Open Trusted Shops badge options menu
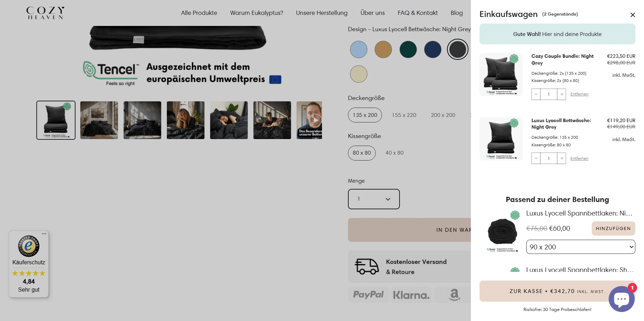The width and height of the screenshot is (644, 321). [44, 234]
